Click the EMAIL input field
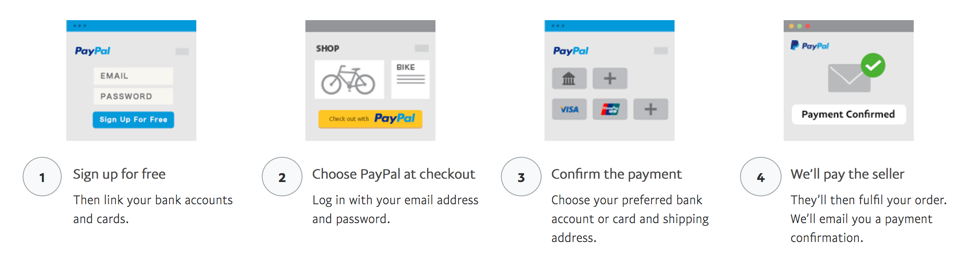 tap(133, 76)
